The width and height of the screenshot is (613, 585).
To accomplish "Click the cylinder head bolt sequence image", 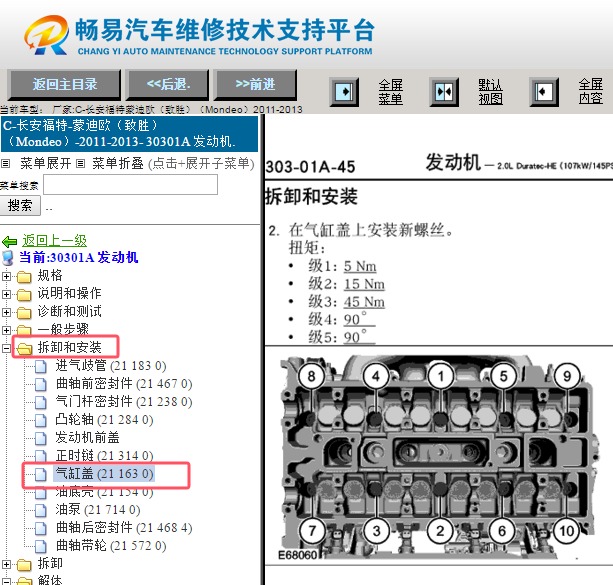I will [438, 458].
